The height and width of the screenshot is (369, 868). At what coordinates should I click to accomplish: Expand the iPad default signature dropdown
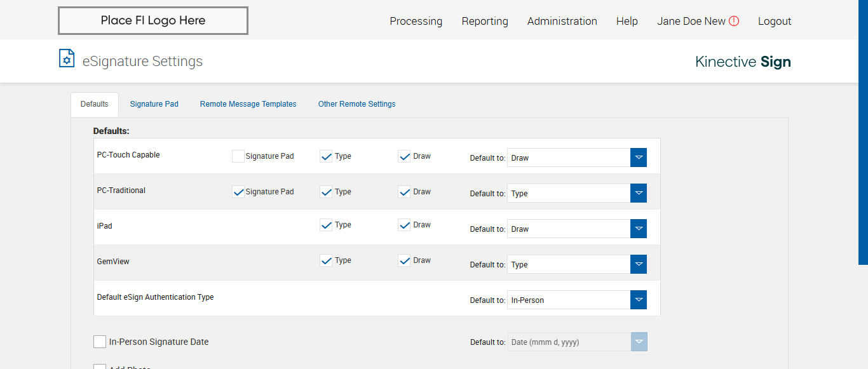639,229
